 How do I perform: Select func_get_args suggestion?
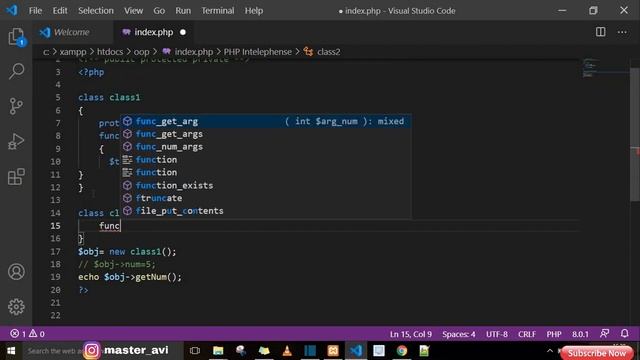266,134
